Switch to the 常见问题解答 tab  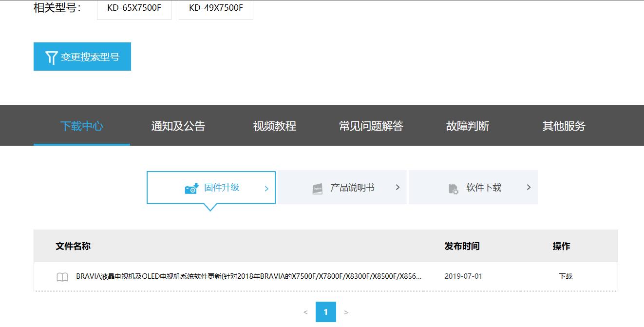click(x=371, y=125)
